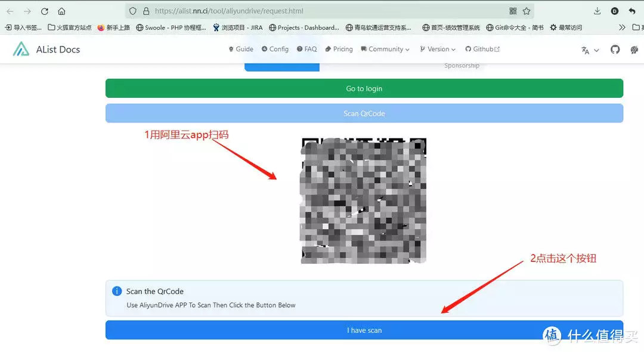
Task: Bookmark this page with star icon
Action: click(x=527, y=11)
